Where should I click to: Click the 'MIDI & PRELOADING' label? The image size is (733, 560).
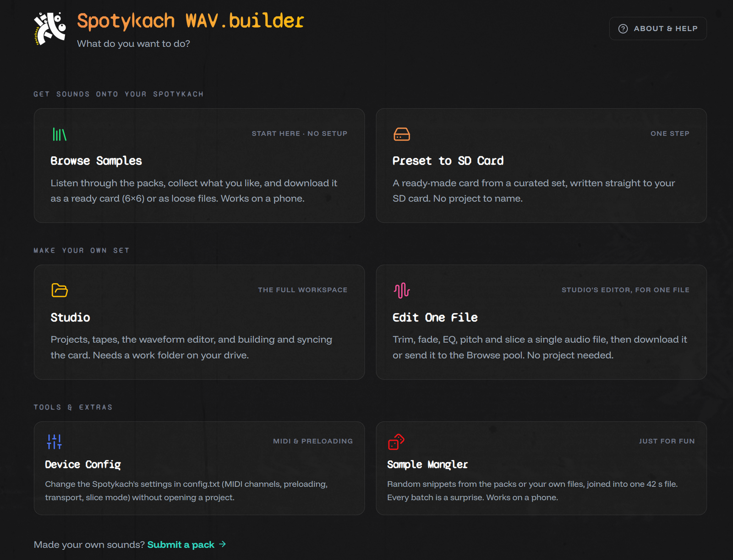313,441
